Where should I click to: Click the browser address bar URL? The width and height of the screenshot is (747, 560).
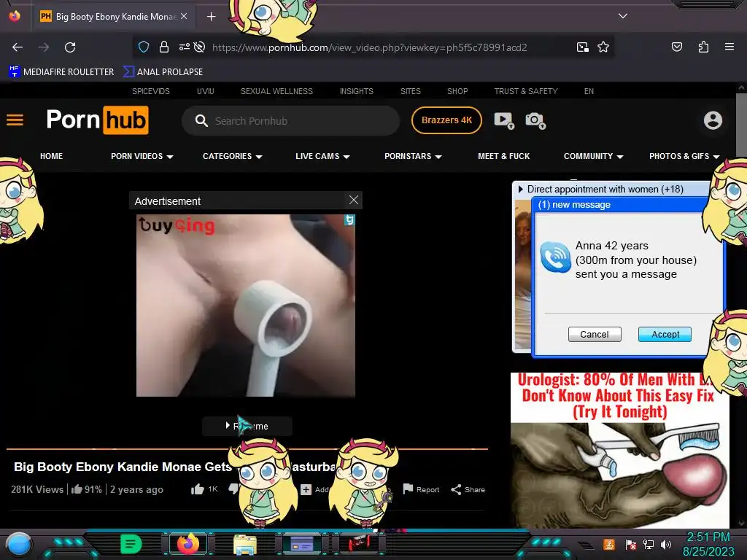(x=369, y=47)
